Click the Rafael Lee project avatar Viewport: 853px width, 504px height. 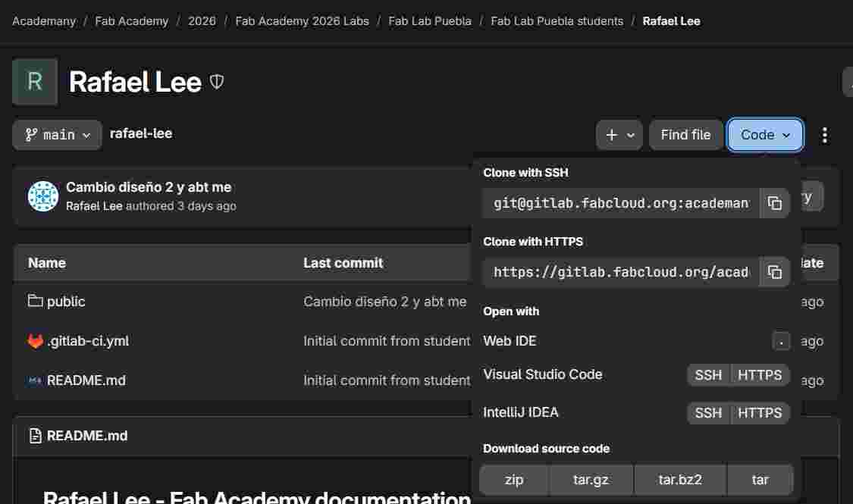coord(35,82)
